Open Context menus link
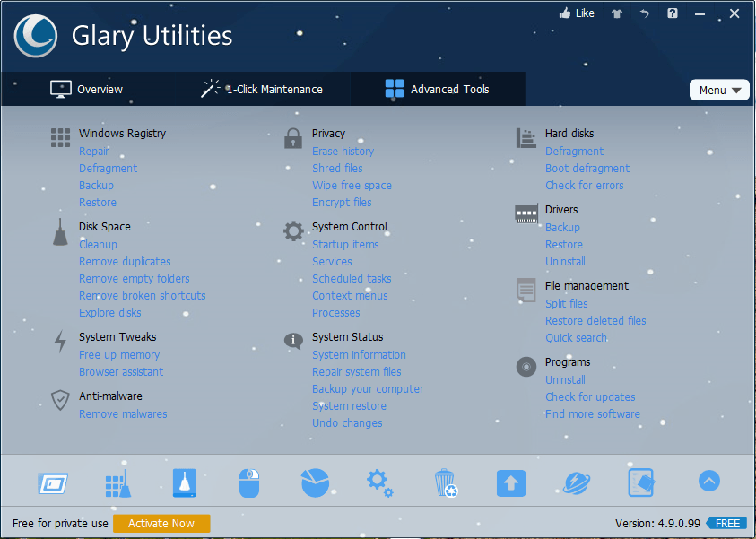 pos(350,296)
